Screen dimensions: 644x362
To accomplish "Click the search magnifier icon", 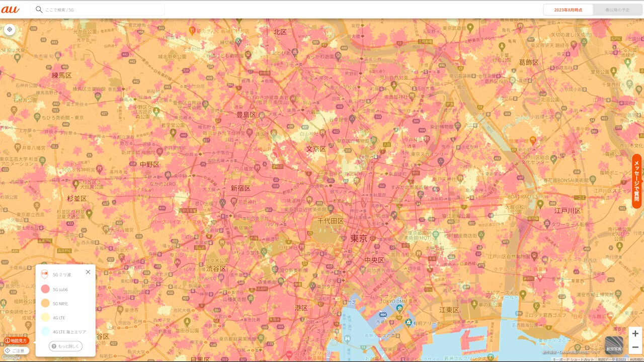I will point(39,10).
